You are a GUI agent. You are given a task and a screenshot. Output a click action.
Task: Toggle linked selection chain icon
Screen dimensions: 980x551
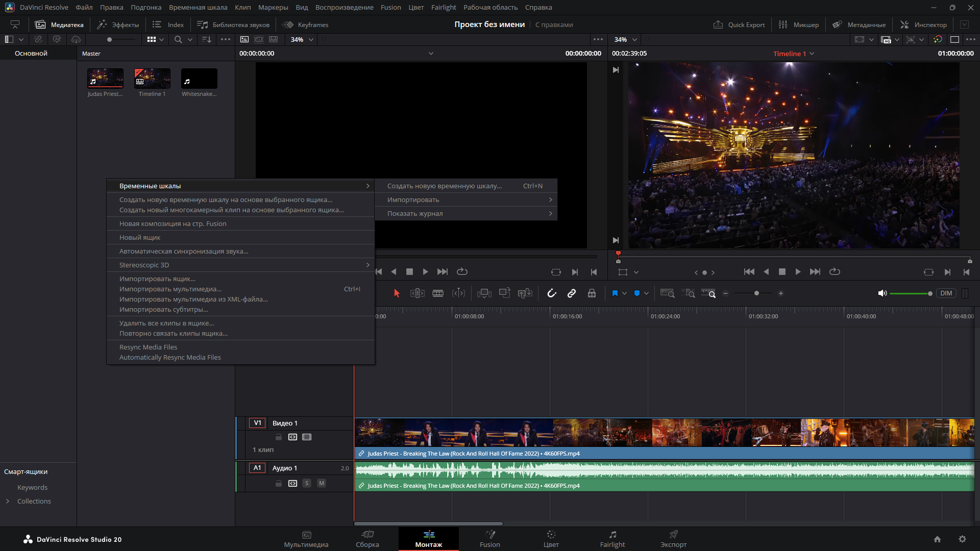pos(572,293)
